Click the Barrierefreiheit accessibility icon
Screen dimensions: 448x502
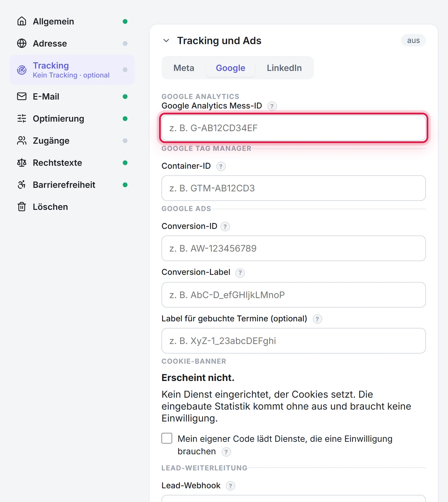point(22,185)
